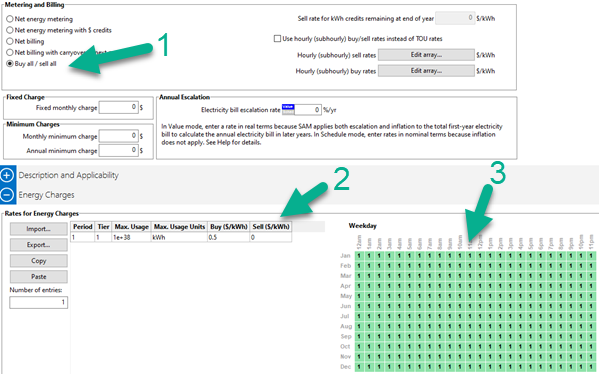
Task: Click the Jan row label in Weekday grid
Action: (x=345, y=256)
